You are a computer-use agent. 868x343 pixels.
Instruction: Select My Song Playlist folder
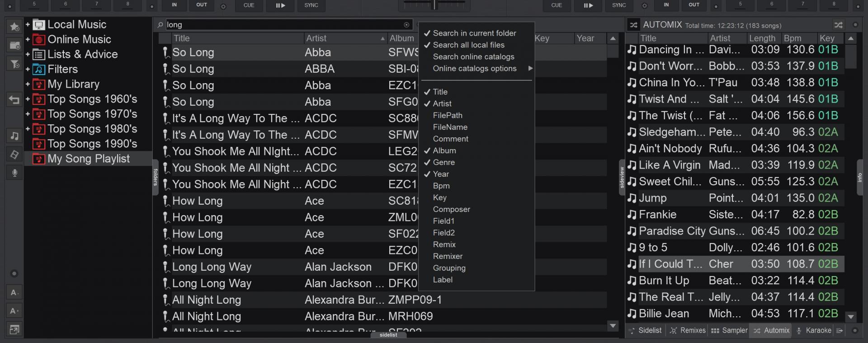(89, 159)
